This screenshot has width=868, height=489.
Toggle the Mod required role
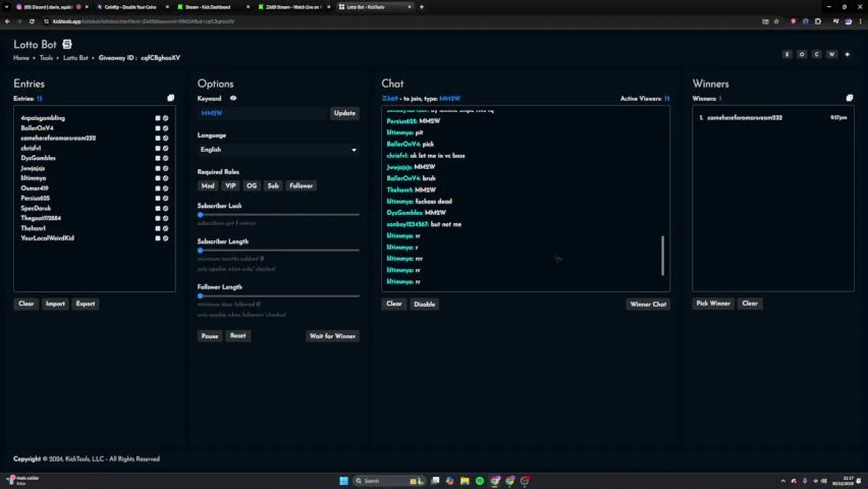coord(208,185)
